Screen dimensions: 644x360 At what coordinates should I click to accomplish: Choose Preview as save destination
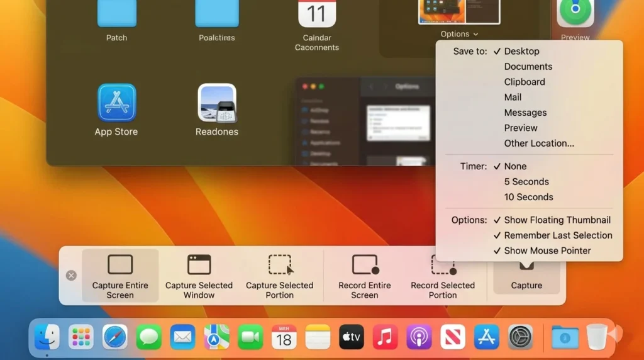click(x=521, y=128)
